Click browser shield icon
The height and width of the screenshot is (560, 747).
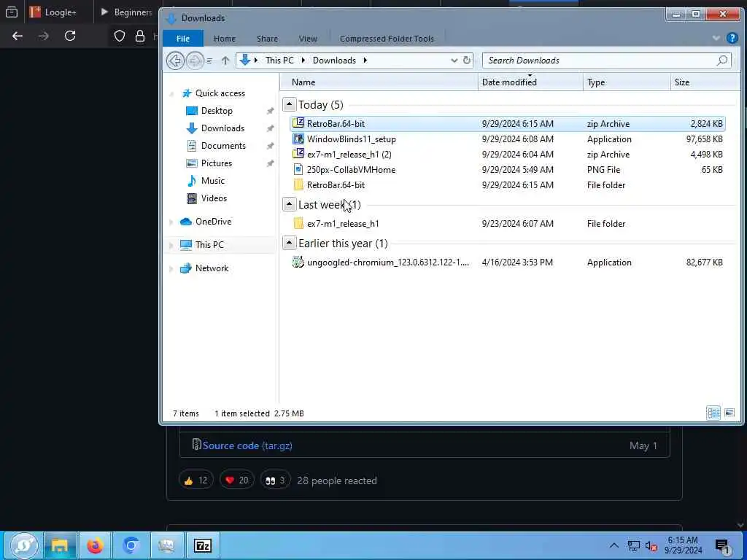pyautogui.click(x=119, y=36)
